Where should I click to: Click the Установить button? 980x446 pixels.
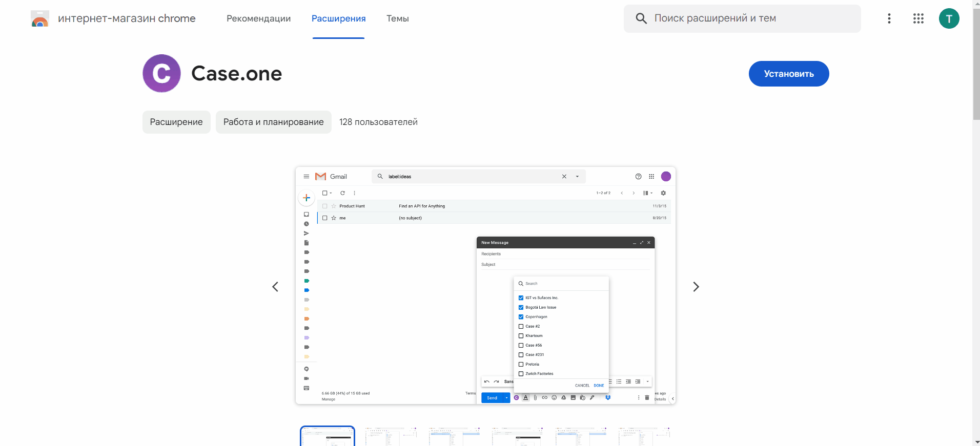coord(789,74)
